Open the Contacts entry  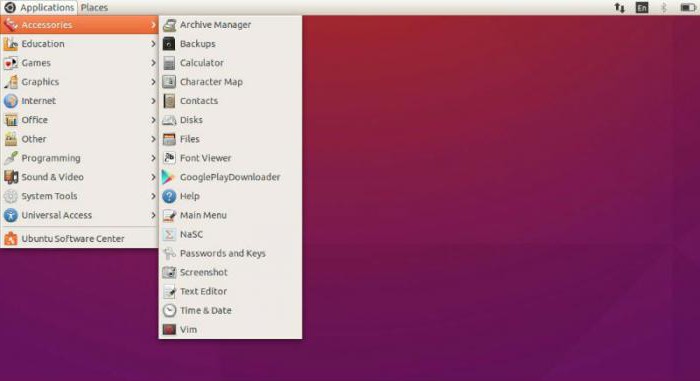click(x=230, y=101)
